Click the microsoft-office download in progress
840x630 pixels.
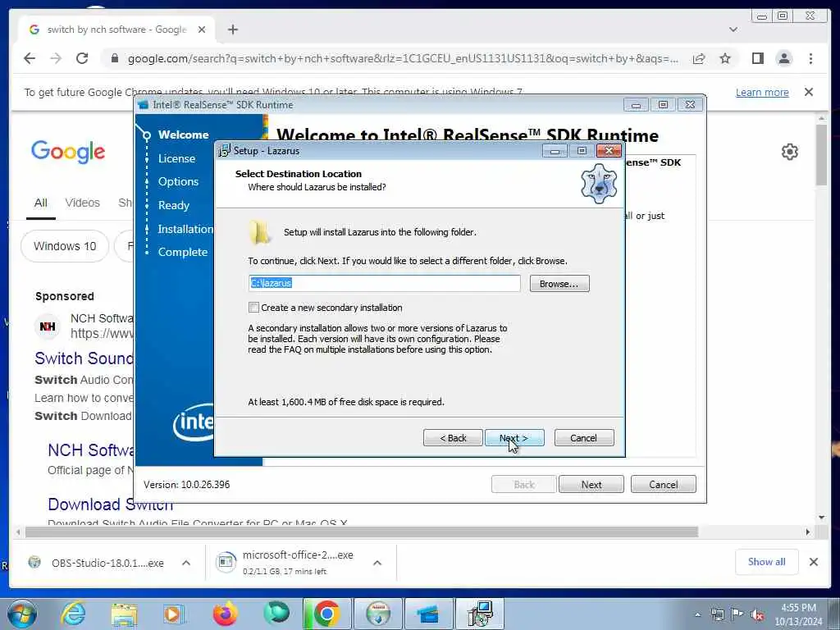[x=298, y=562]
